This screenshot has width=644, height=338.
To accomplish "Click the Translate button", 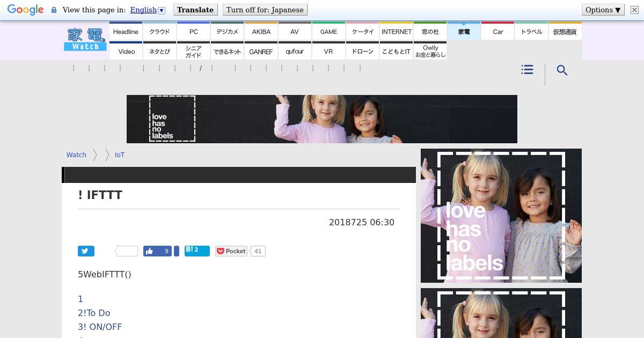I will (195, 10).
